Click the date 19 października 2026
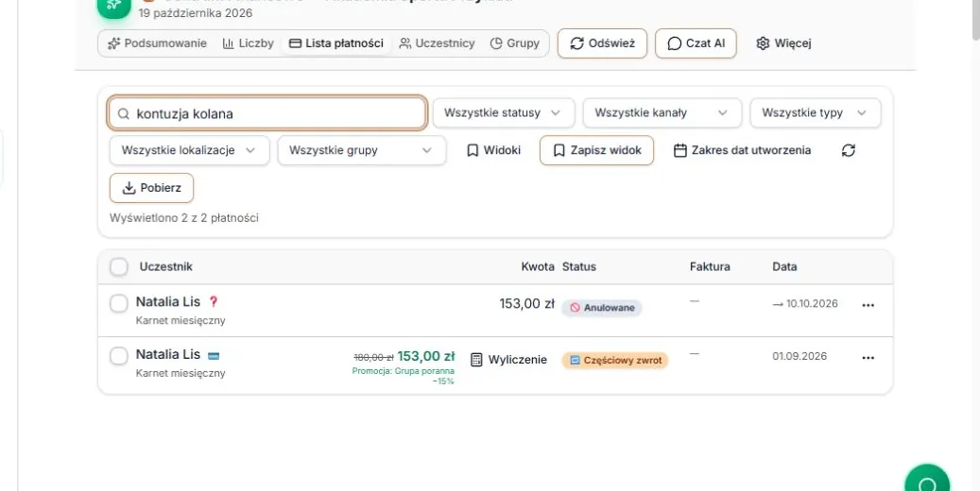 tap(196, 13)
